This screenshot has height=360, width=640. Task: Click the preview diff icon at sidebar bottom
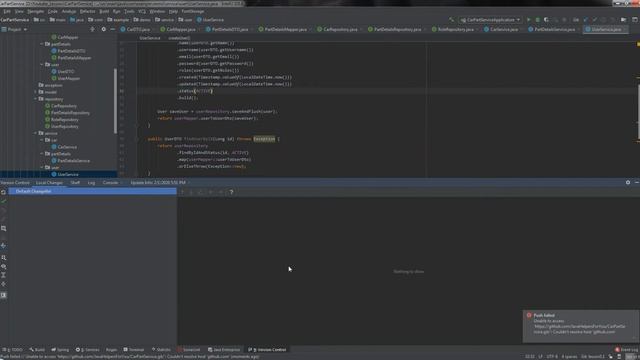(3, 295)
